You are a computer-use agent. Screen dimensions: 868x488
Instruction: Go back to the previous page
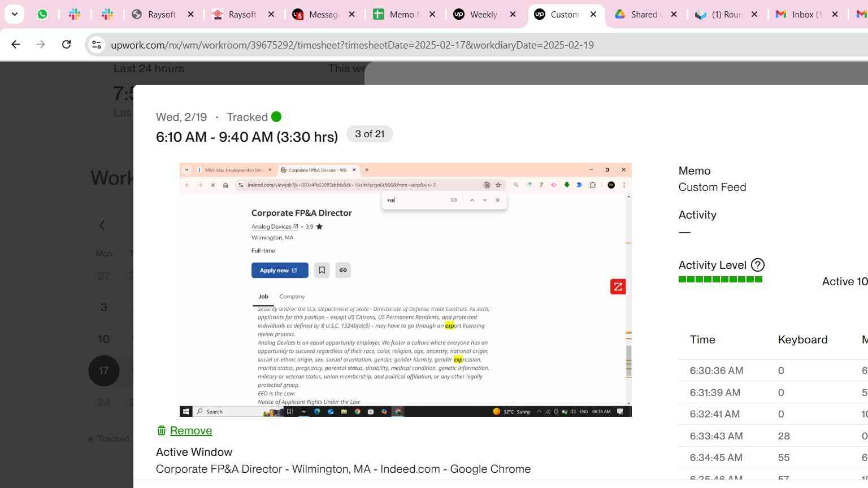click(x=16, y=44)
